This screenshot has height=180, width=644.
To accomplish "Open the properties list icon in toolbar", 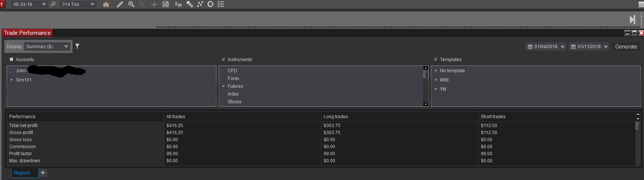I will 221,4.
